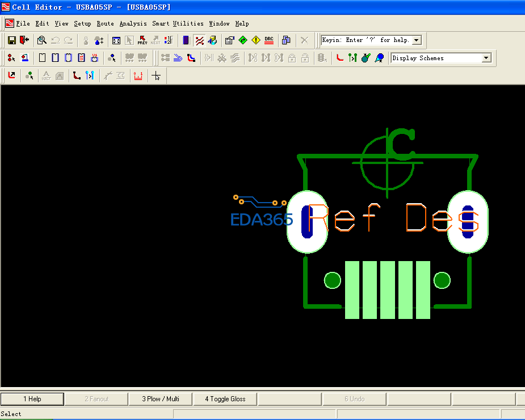Click the magnifying glass find icon

pos(41,40)
